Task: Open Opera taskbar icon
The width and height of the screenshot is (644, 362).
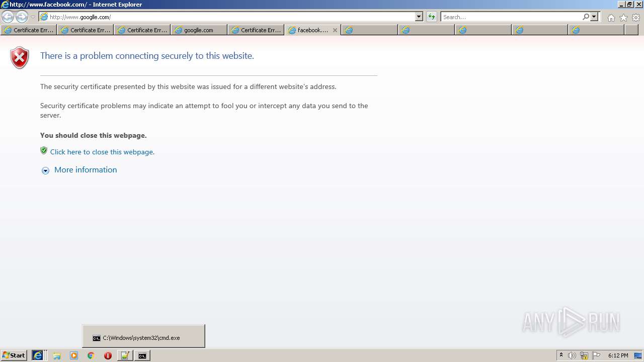Action: coord(108,355)
